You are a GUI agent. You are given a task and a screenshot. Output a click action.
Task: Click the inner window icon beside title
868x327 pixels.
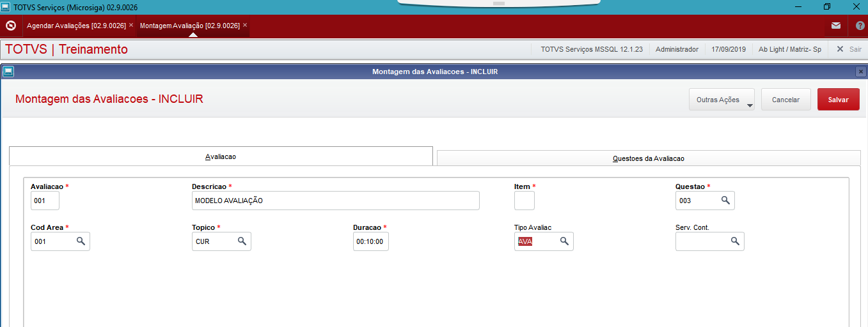pos(8,72)
